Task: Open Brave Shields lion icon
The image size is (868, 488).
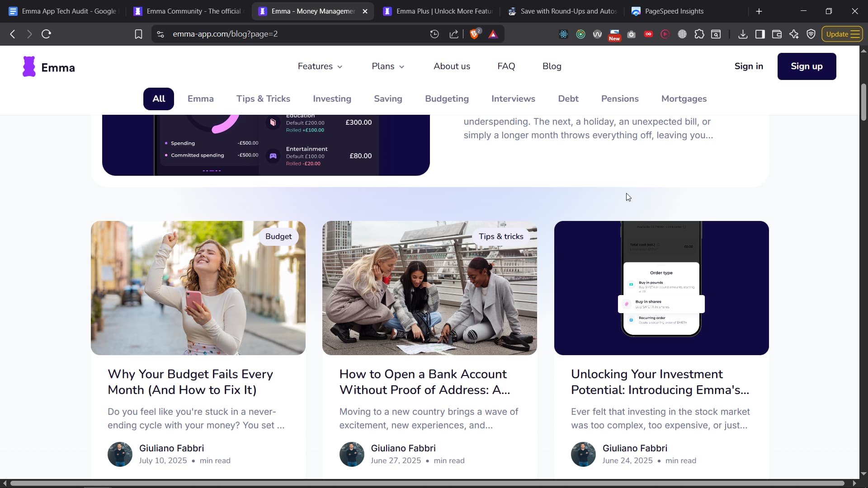Action: [475, 34]
